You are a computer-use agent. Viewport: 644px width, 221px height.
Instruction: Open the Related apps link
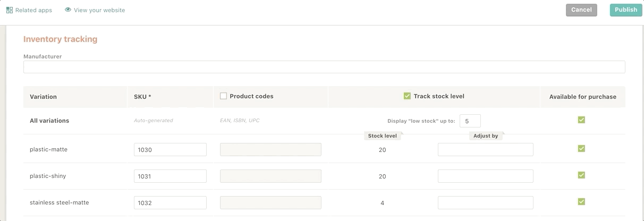pyautogui.click(x=29, y=10)
